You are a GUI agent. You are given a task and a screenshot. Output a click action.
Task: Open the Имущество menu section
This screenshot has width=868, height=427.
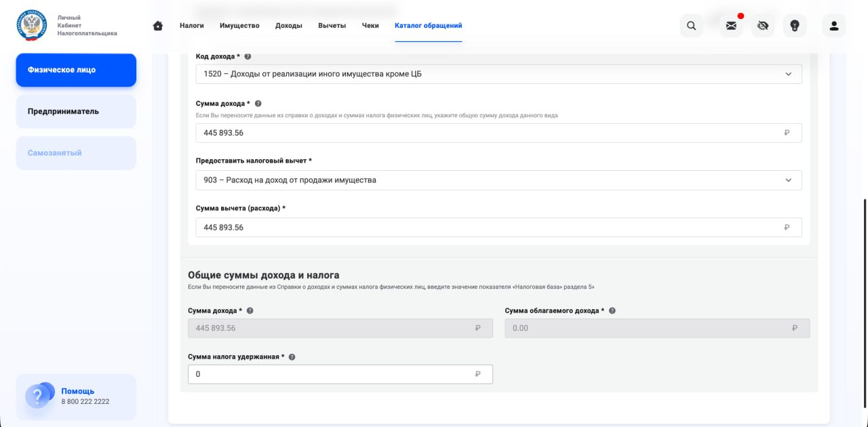[239, 26]
